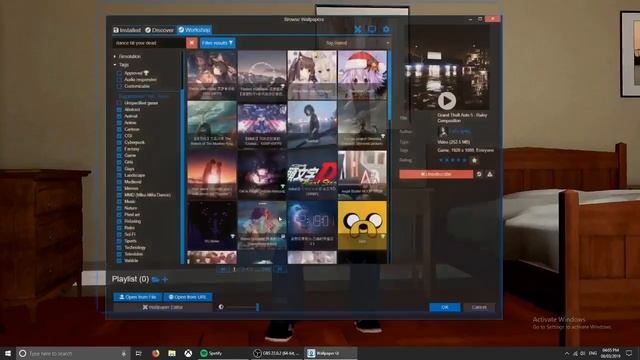Click the Windows taskbar search box
The image size is (640, 360).
point(73,353)
